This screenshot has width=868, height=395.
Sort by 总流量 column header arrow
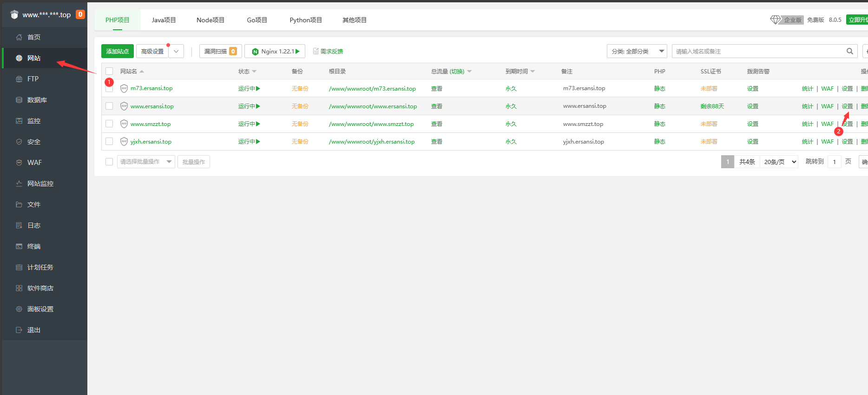469,72
